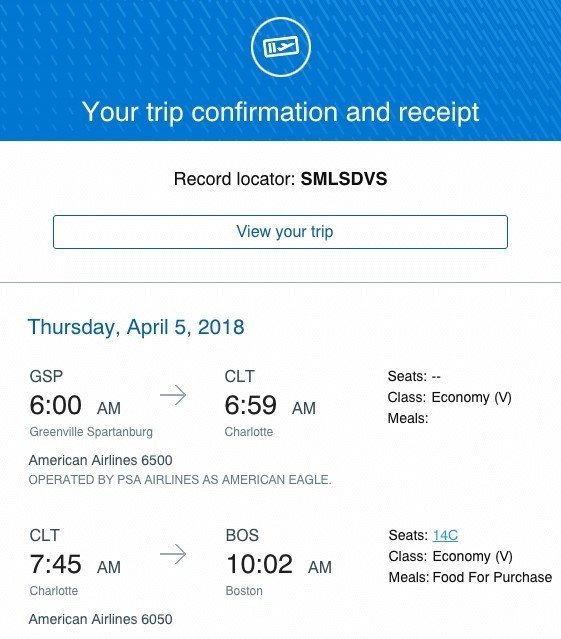This screenshot has height=639, width=561.
Task: Click American Airlines 6500 flight number
Action: point(101,460)
